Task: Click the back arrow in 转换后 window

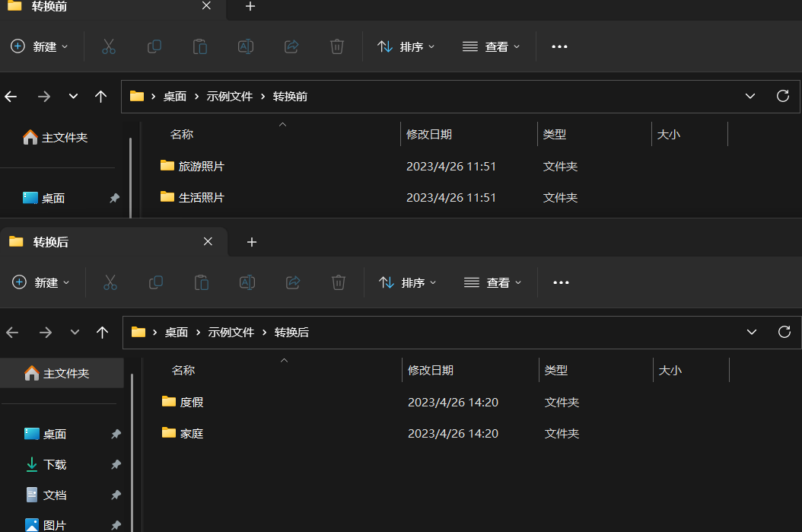Action: tap(11, 332)
